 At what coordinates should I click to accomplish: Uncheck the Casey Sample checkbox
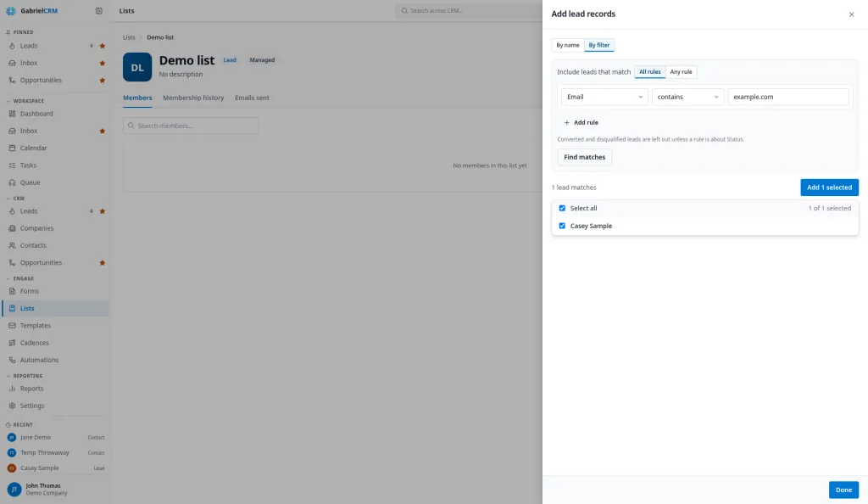pos(562,226)
